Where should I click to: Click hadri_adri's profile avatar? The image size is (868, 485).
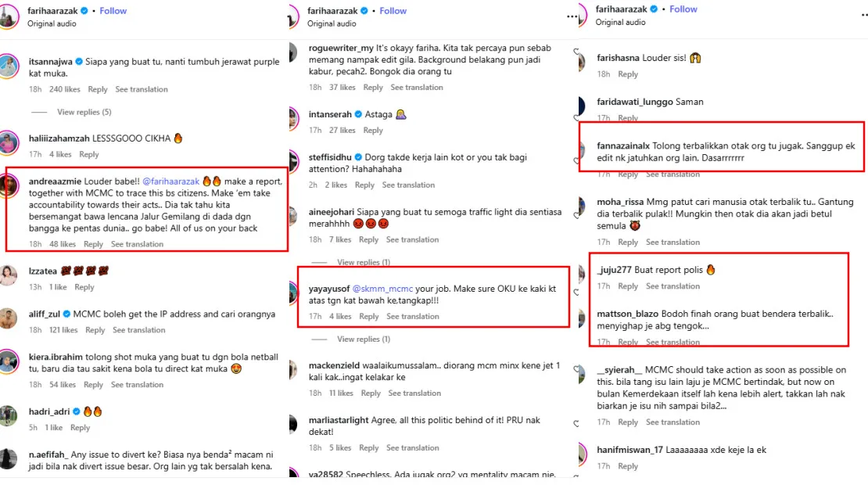coord(9,415)
